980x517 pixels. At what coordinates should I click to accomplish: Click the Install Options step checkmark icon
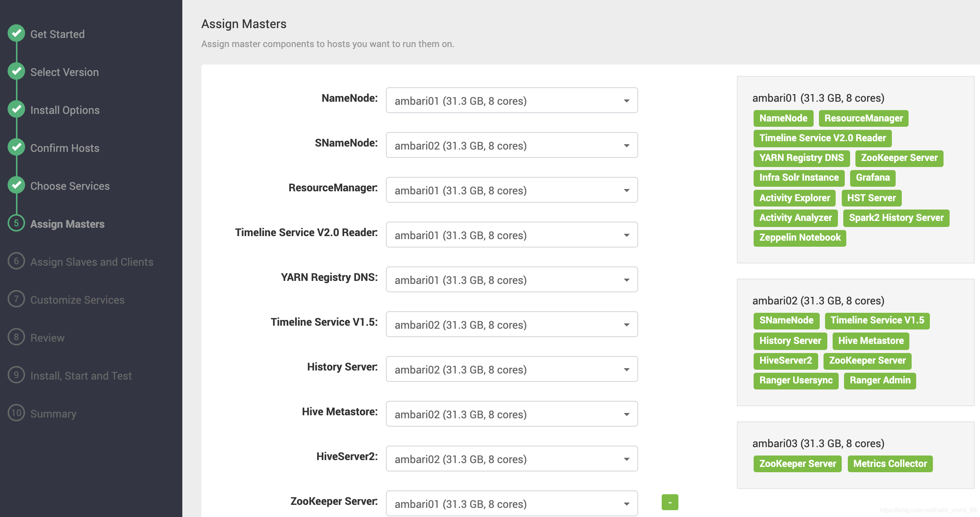point(16,109)
